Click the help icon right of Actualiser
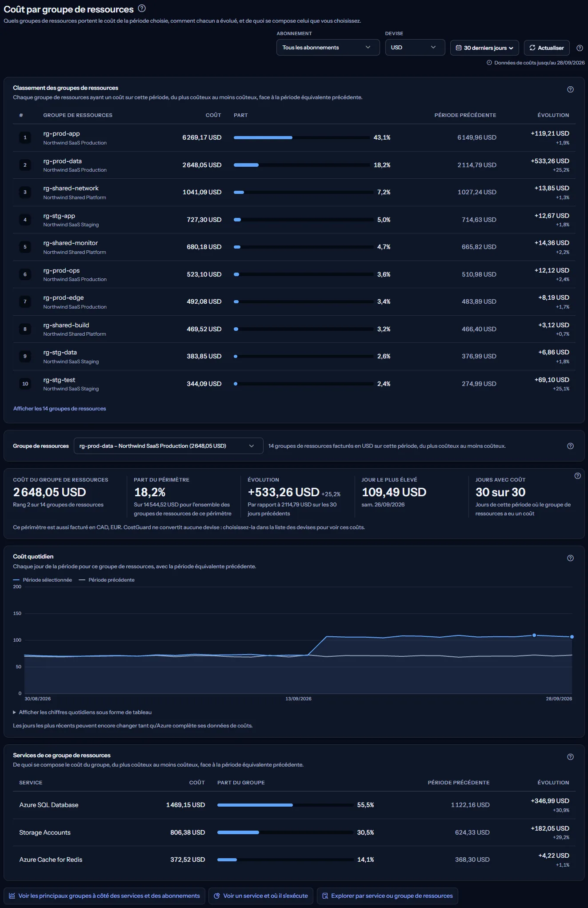This screenshot has height=908, width=588. pyautogui.click(x=580, y=48)
